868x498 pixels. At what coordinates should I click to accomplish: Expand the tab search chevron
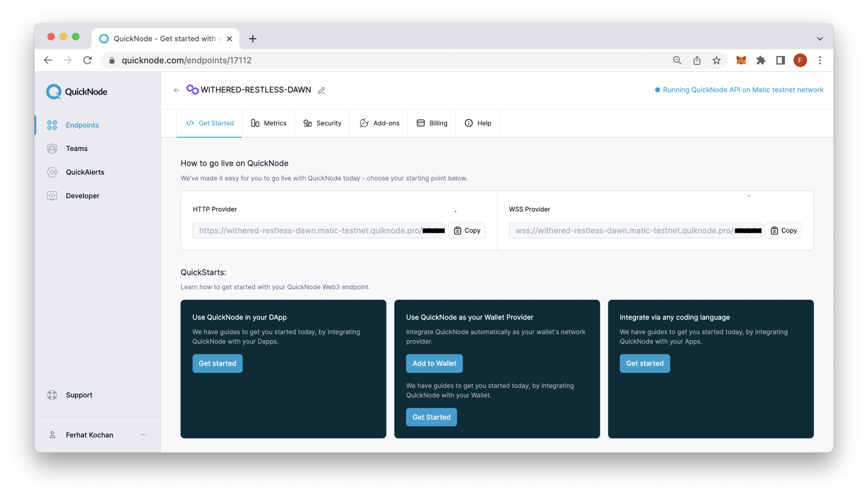(819, 39)
